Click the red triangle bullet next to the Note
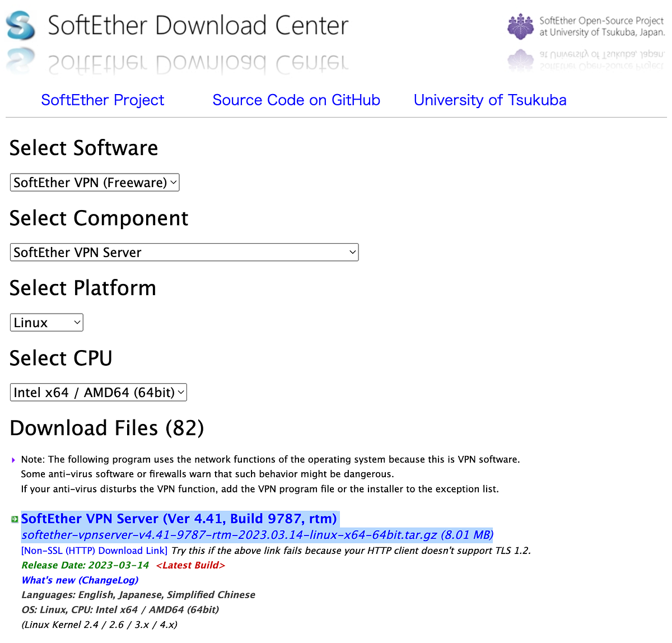672x643 pixels. 13,460
